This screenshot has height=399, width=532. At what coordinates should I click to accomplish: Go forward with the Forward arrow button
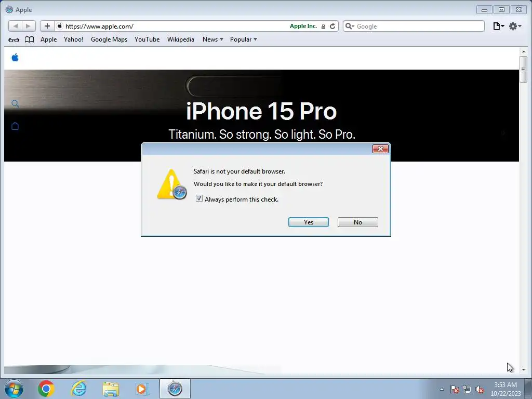coord(29,26)
